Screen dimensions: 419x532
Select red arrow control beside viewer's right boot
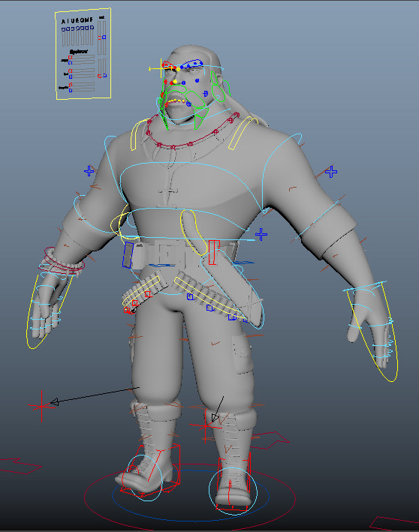(270, 440)
